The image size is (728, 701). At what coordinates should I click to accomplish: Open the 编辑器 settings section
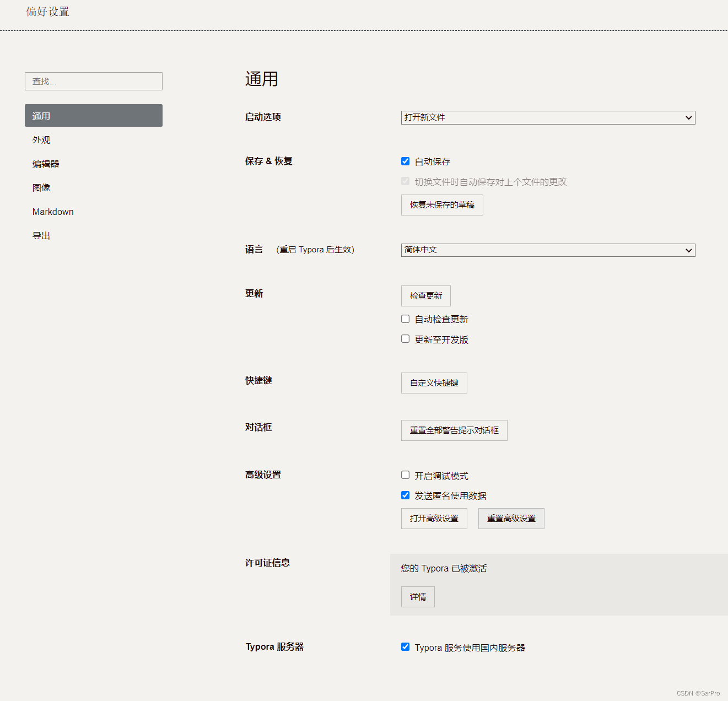(46, 164)
